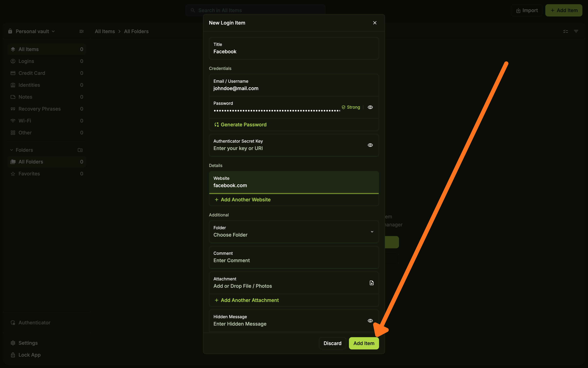This screenshot has height=368, width=588.
Task: Click All Folders in the breadcrumb
Action: [x=136, y=31]
